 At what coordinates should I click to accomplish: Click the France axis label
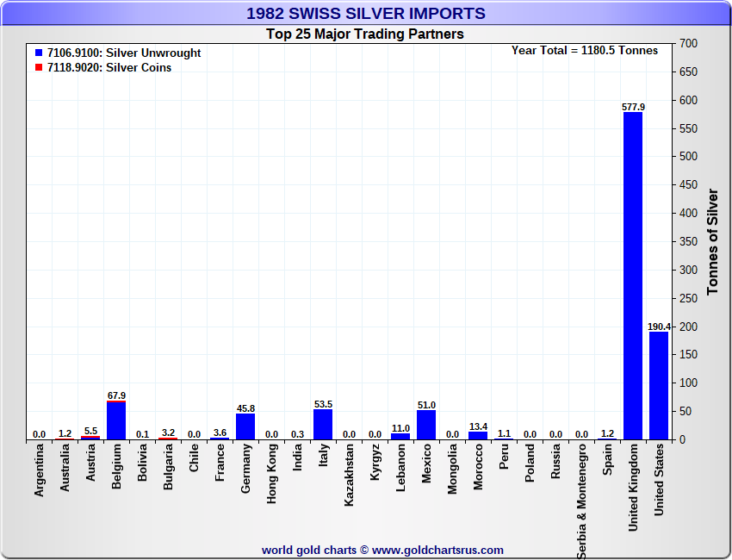click(x=220, y=463)
